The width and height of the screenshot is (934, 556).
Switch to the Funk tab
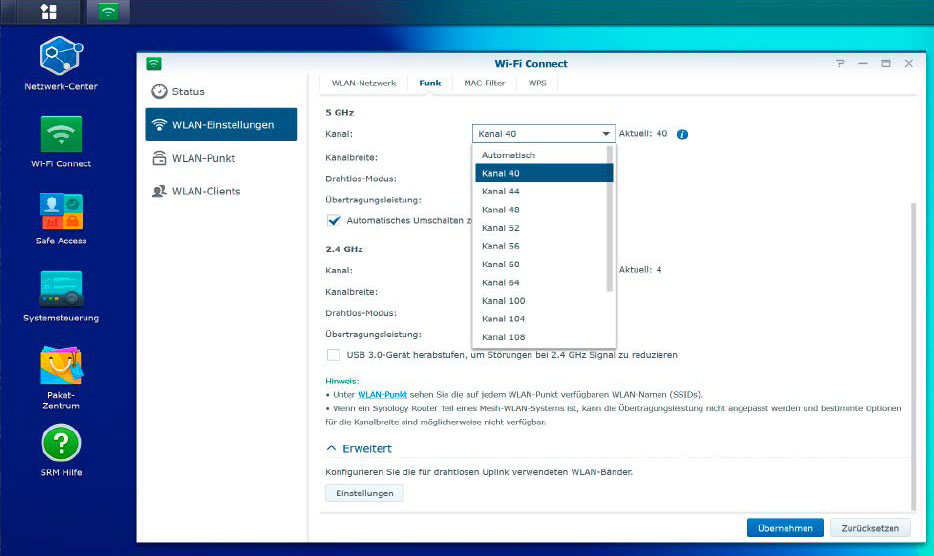430,83
